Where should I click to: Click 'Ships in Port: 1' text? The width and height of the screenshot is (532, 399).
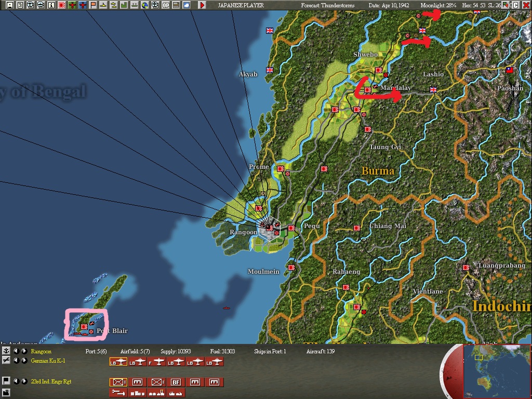click(x=270, y=351)
